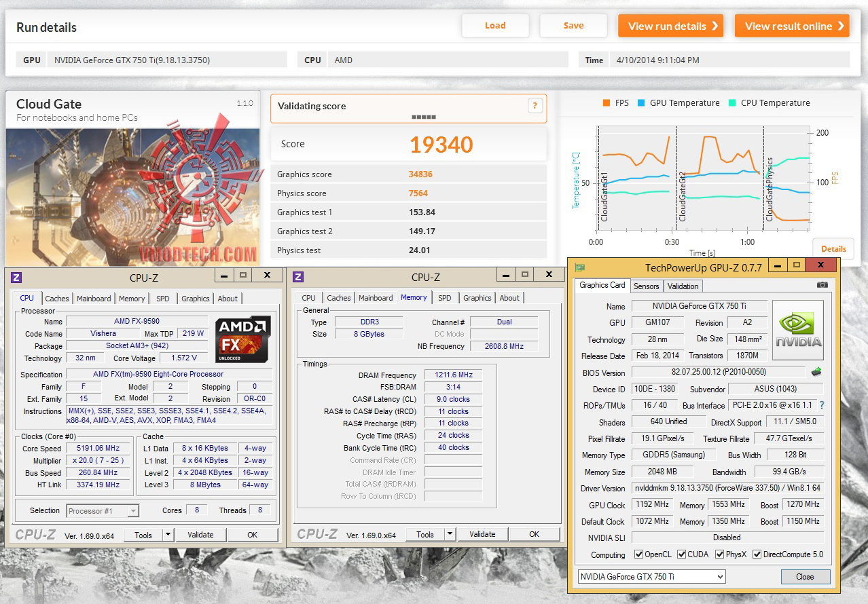Close the GPU-Z window with the red X
Viewport: 868px width, 604px height.
pos(822,265)
